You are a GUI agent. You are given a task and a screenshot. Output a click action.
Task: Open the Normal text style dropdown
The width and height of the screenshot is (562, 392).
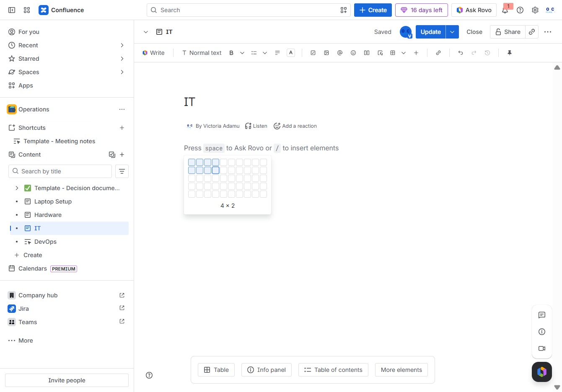point(202,53)
